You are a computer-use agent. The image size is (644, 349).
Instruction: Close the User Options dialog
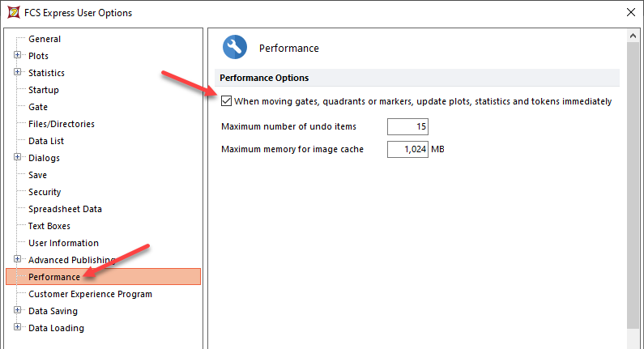tap(631, 12)
